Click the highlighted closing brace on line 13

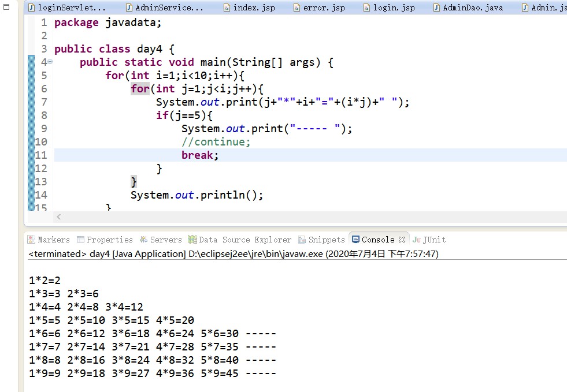pos(134,181)
